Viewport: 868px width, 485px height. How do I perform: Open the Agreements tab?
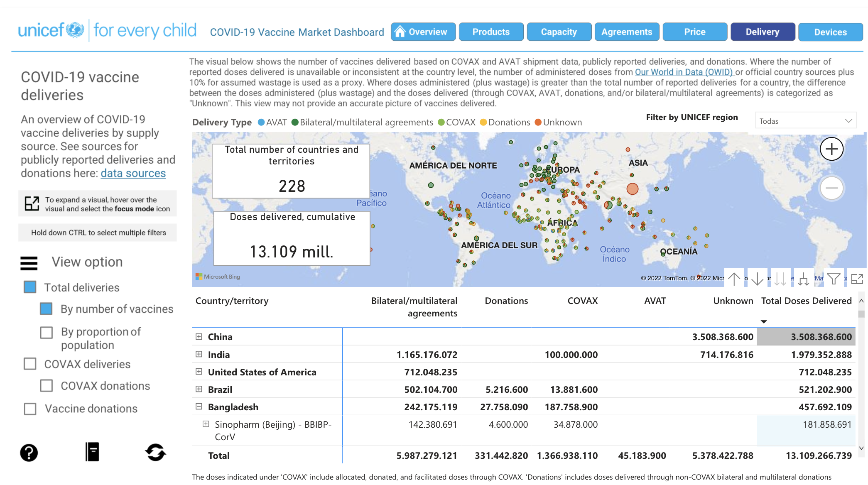[627, 32]
